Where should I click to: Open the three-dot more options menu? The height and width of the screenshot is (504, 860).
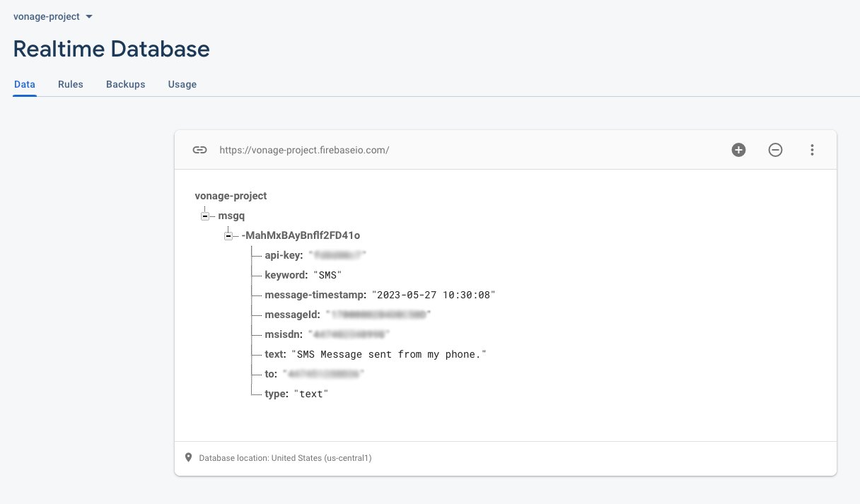pyautogui.click(x=812, y=150)
